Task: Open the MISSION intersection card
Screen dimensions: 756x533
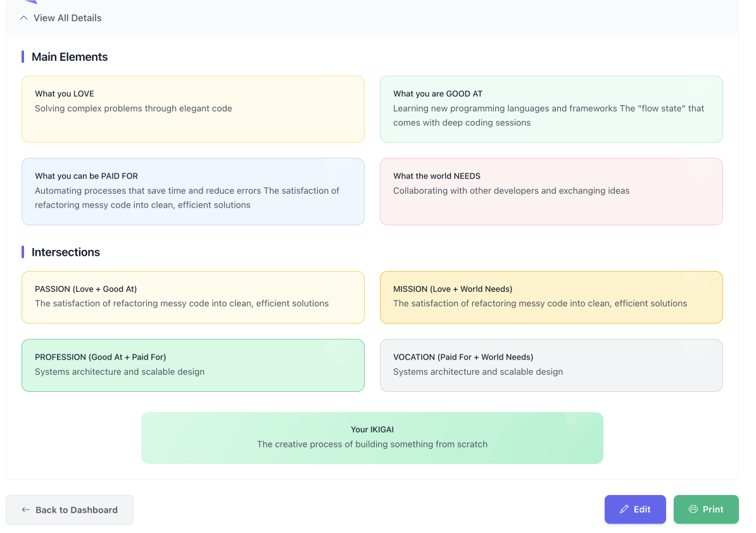Action: click(551, 297)
